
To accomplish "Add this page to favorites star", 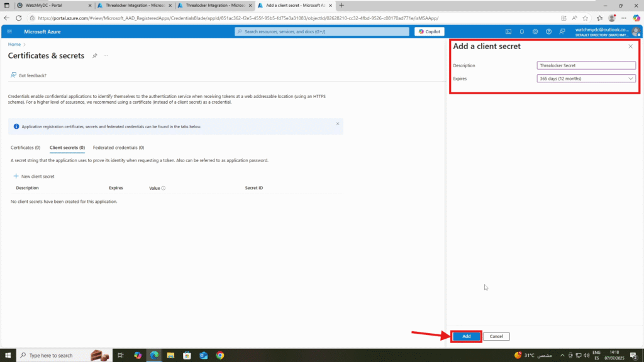I will (586, 18).
